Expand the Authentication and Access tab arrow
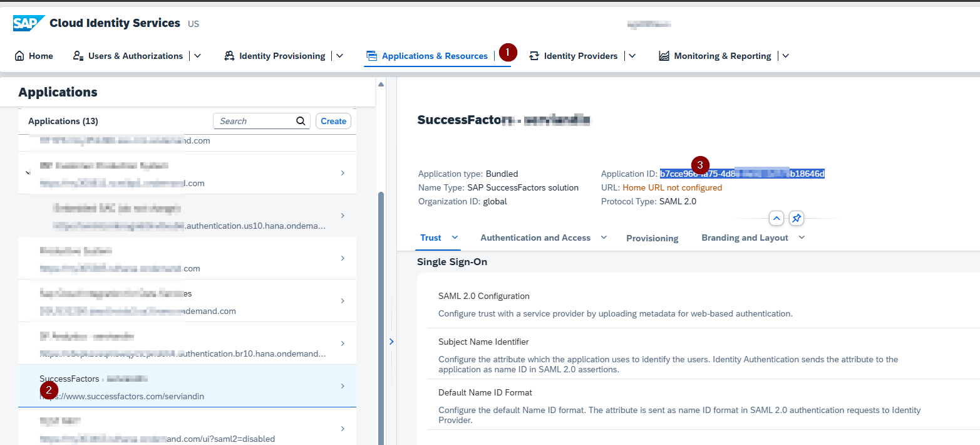Image resolution: width=980 pixels, height=445 pixels. tap(604, 238)
